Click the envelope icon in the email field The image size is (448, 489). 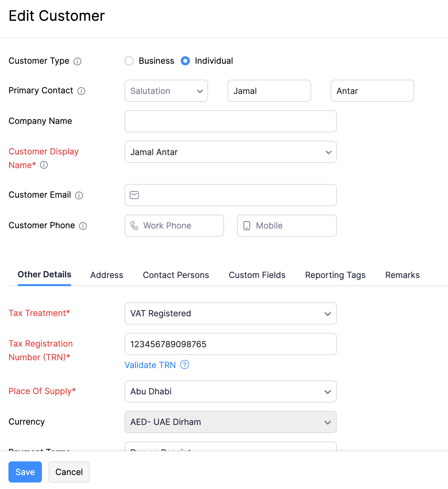pyautogui.click(x=134, y=195)
